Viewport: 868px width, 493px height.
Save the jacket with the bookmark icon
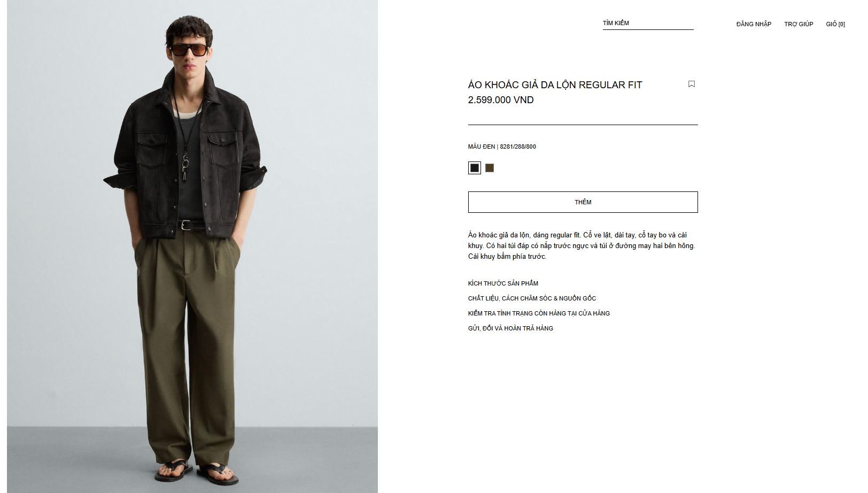point(691,84)
